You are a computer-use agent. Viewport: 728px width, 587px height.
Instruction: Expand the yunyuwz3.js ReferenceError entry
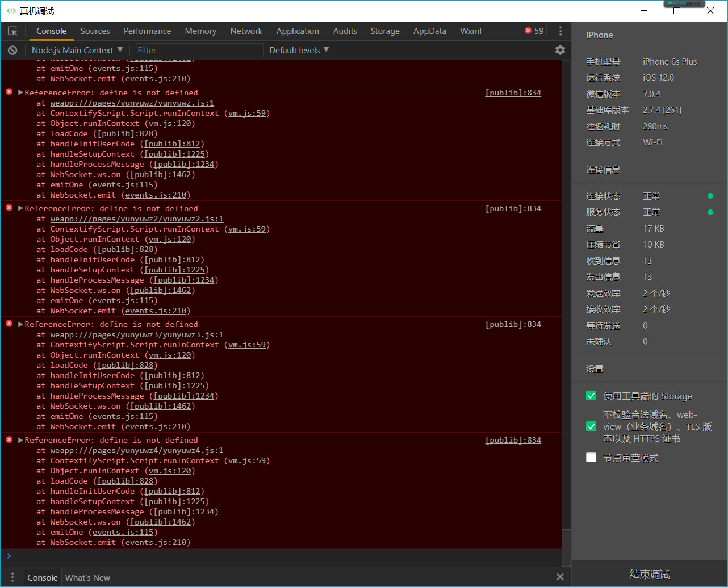(x=20, y=324)
